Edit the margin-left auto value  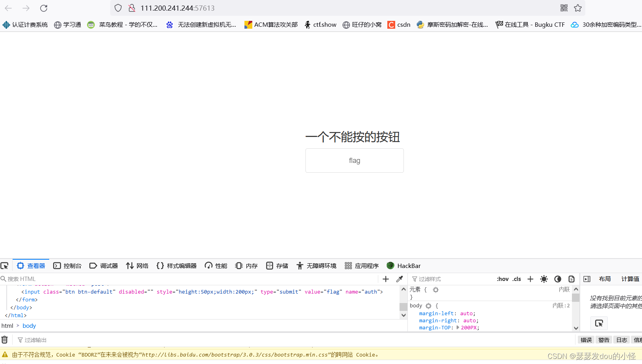(x=466, y=314)
